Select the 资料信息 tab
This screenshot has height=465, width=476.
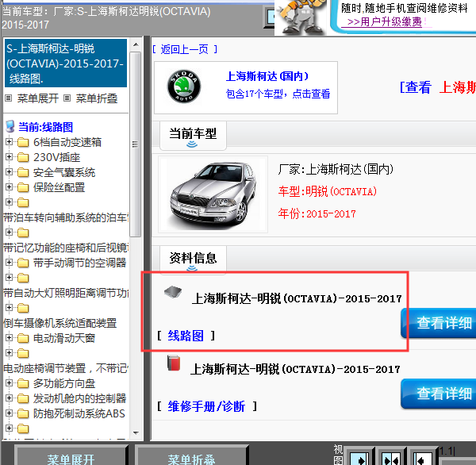(x=193, y=259)
